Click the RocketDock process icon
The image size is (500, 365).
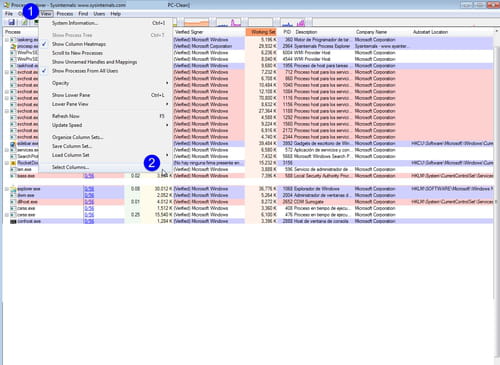(x=13, y=163)
